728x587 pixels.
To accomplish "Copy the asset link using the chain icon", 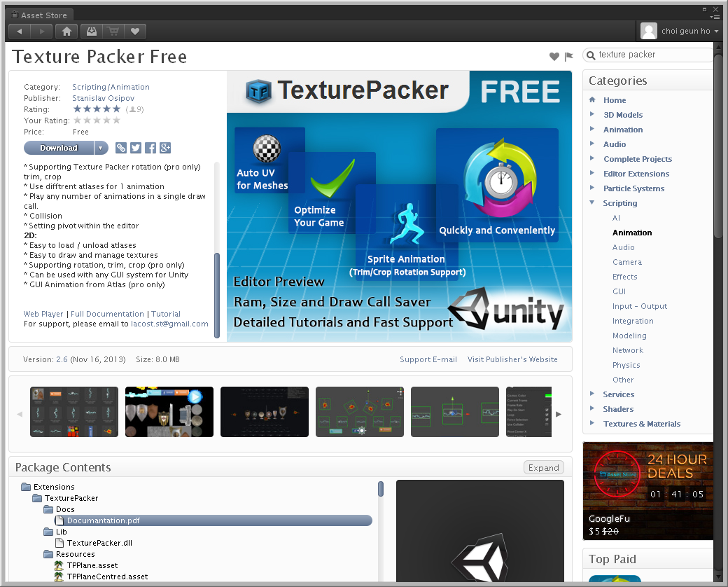I will [120, 148].
